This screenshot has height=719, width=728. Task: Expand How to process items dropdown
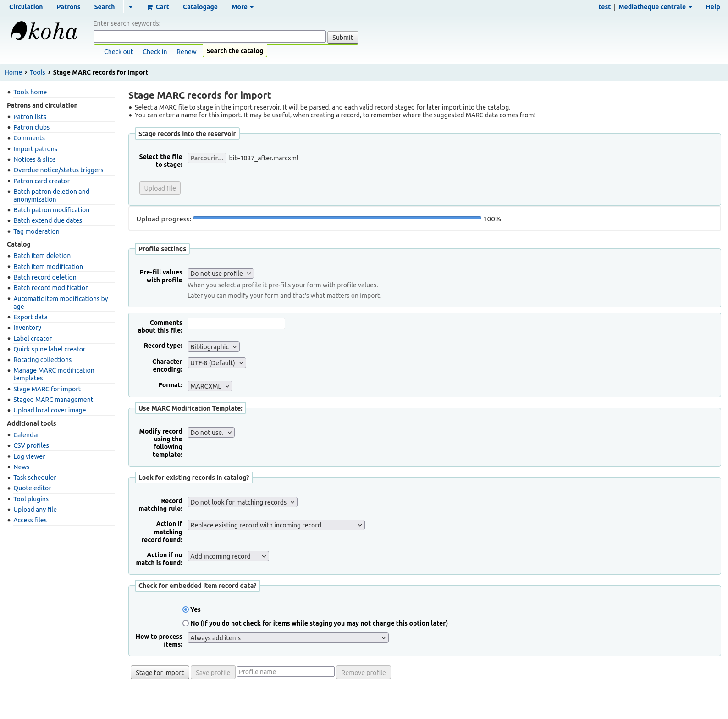[287, 638]
